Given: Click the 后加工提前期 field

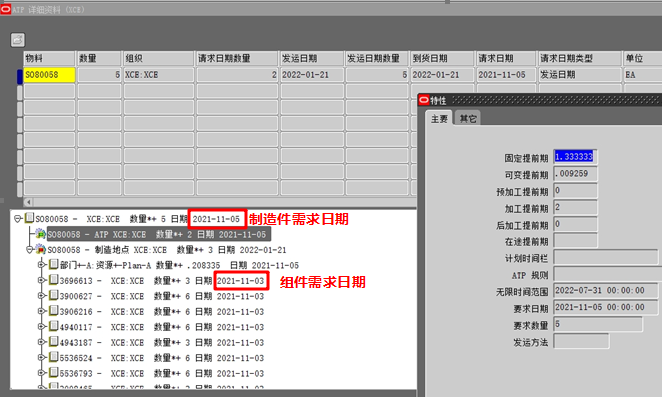Looking at the screenshot, I should click(575, 224).
